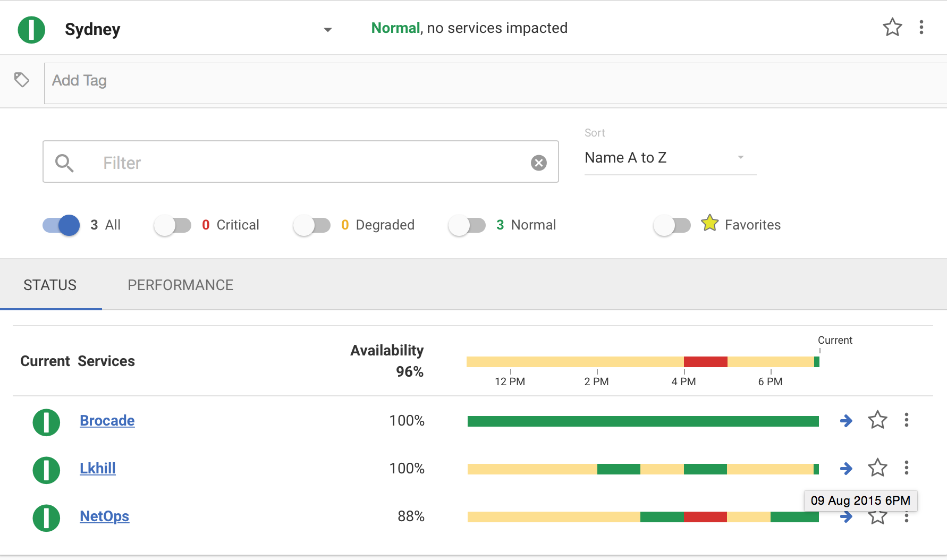Open the Lkhill row options menu
Image resolution: width=947 pixels, height=560 pixels.
907,468
